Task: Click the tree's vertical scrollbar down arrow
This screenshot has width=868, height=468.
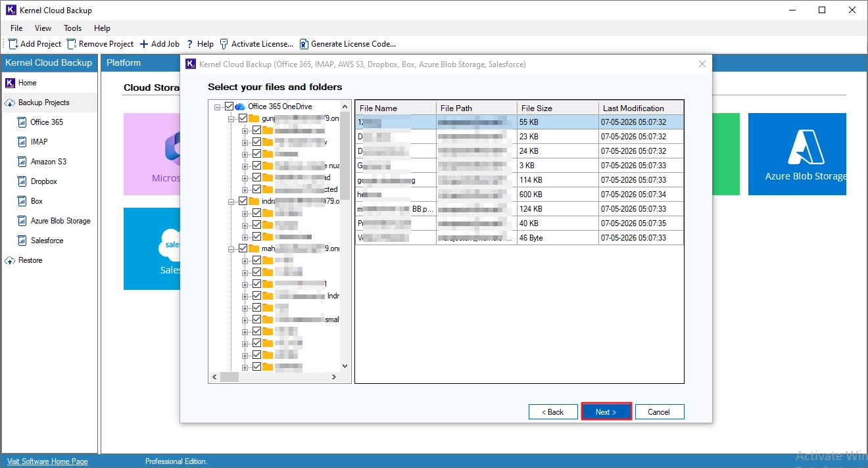Action: [345, 366]
